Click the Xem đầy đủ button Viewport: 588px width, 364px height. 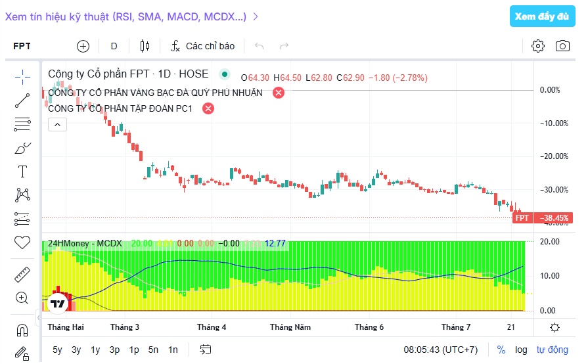point(542,16)
